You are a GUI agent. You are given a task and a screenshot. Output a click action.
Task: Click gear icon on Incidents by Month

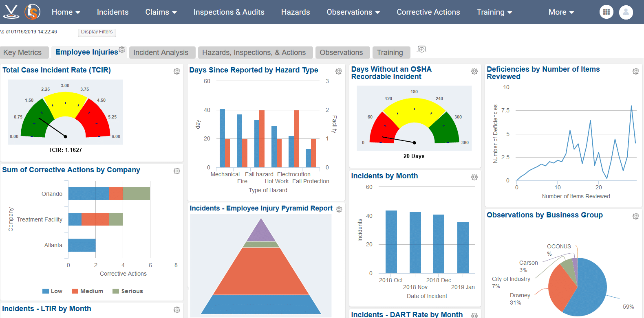coord(474,177)
